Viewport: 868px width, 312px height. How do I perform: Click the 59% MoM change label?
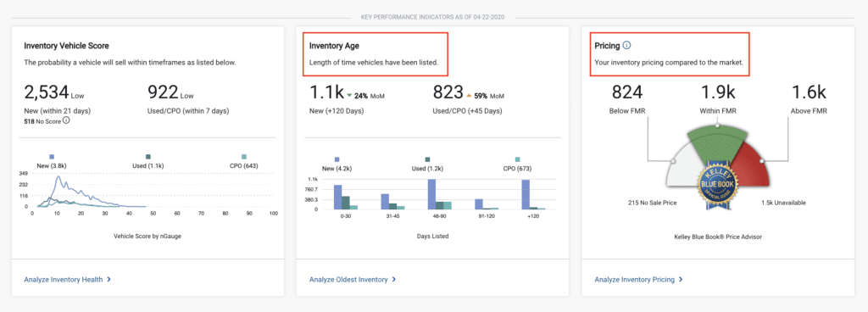coord(489,96)
